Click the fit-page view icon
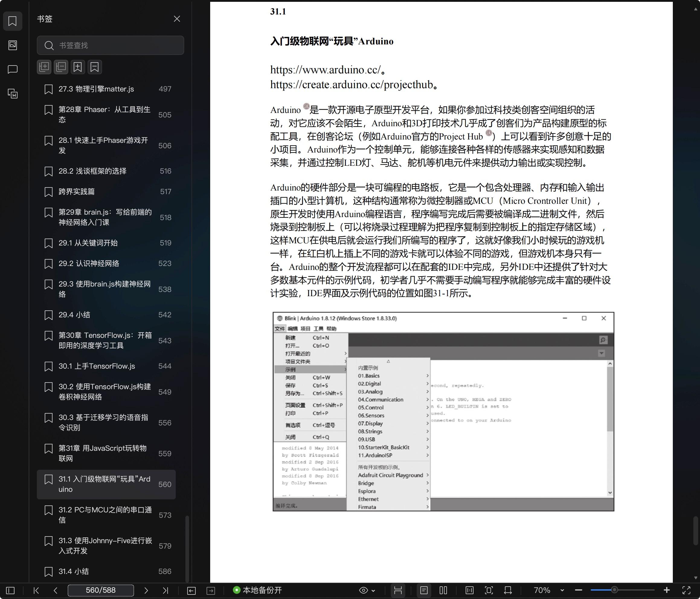Viewport: 700px width, 599px height. pyautogui.click(x=489, y=590)
